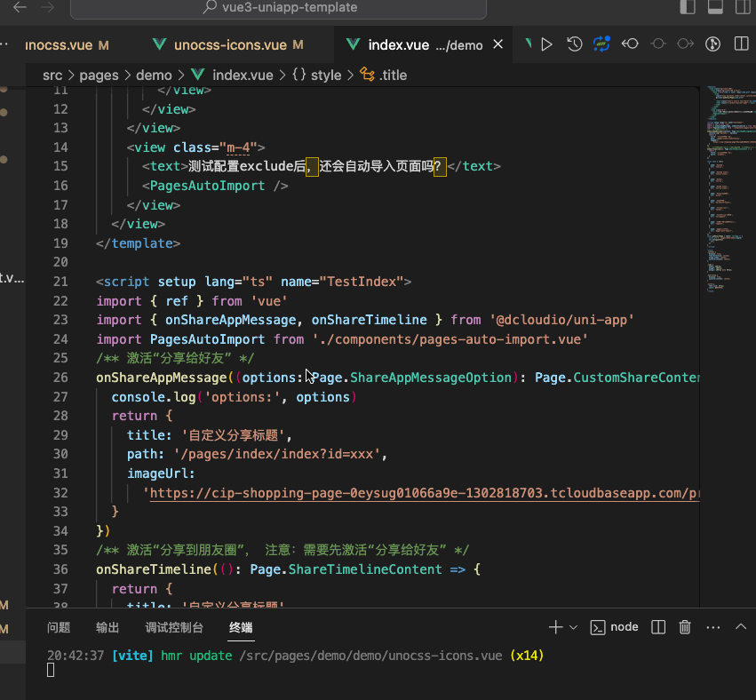Kill the terminal using the trash icon

(x=685, y=627)
